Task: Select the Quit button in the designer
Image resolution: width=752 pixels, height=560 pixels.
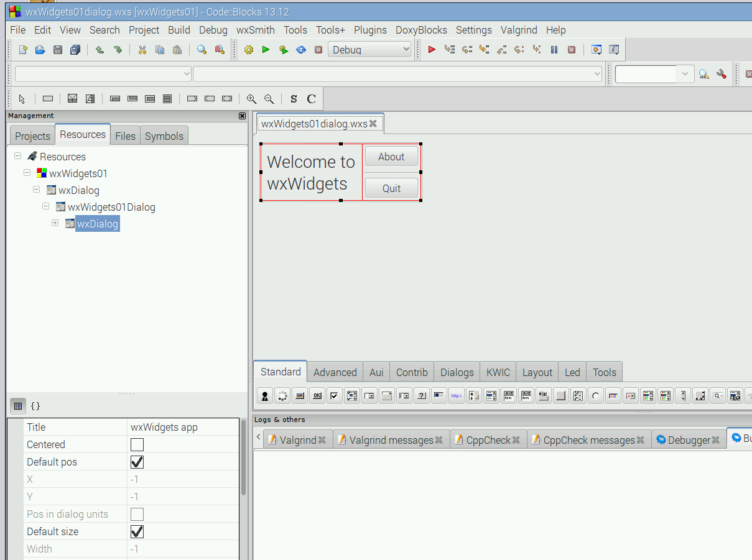Action: 391,188
